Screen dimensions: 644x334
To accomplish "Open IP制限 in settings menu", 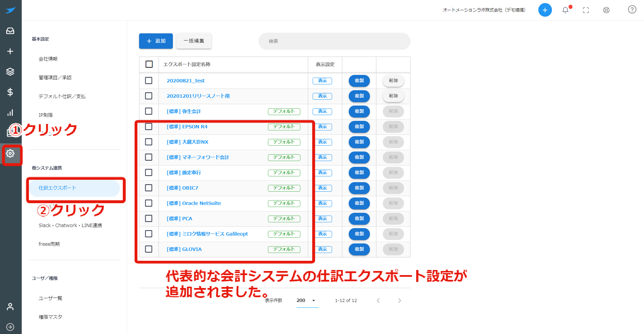I will click(x=46, y=115).
